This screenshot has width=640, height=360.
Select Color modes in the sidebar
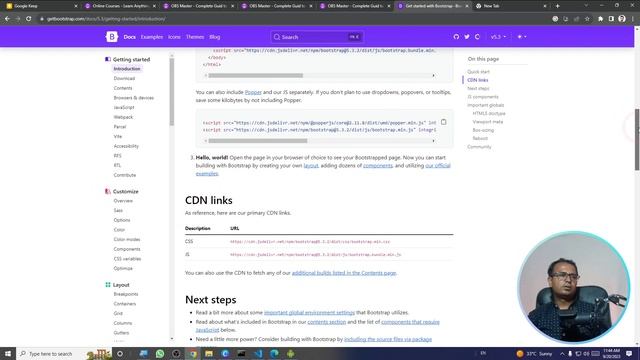point(127,240)
